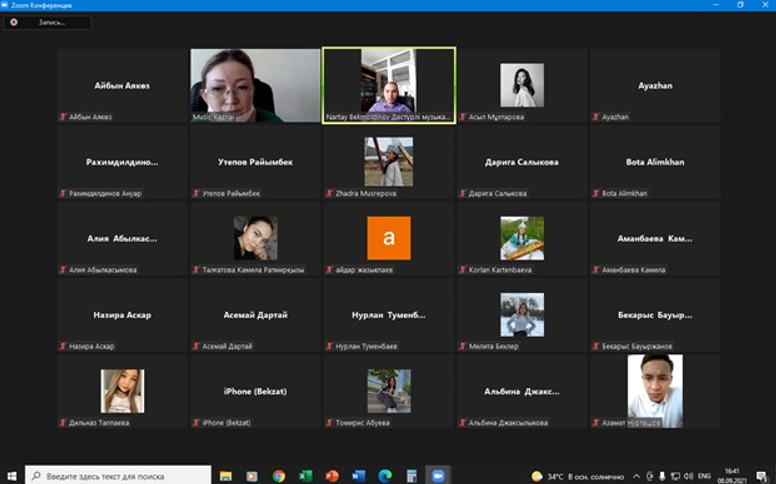The image size is (776, 484).
Task: Select Азамат's live video tile
Action: click(655, 391)
